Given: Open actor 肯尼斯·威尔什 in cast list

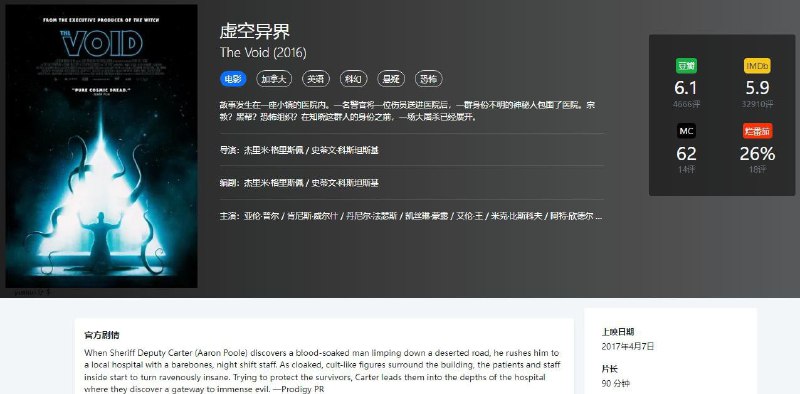Looking at the screenshot, I should pyautogui.click(x=313, y=216).
